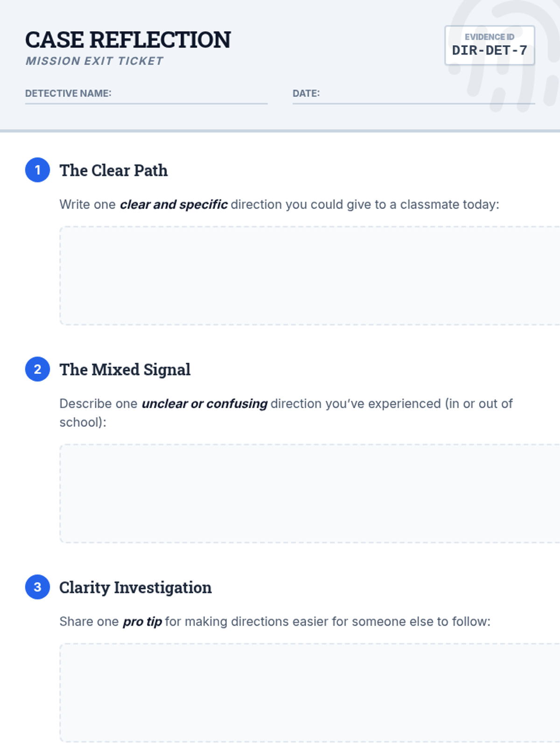Image resolution: width=560 pixels, height=747 pixels.
Task: Click the bold phrase clear and specific
Action: [x=174, y=204]
